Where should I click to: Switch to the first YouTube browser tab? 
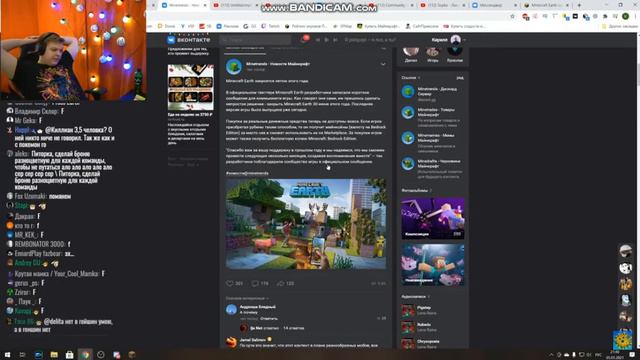pos(235,5)
